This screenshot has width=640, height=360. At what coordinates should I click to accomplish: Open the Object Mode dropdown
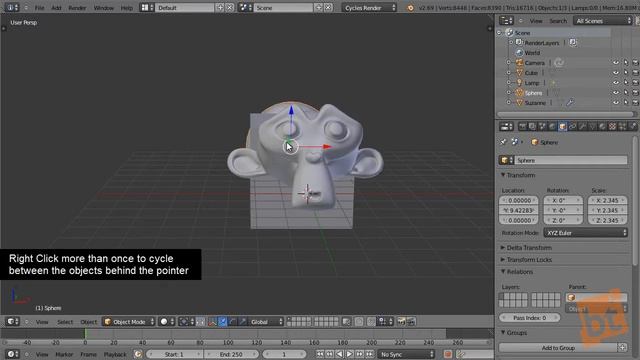[x=129, y=322]
